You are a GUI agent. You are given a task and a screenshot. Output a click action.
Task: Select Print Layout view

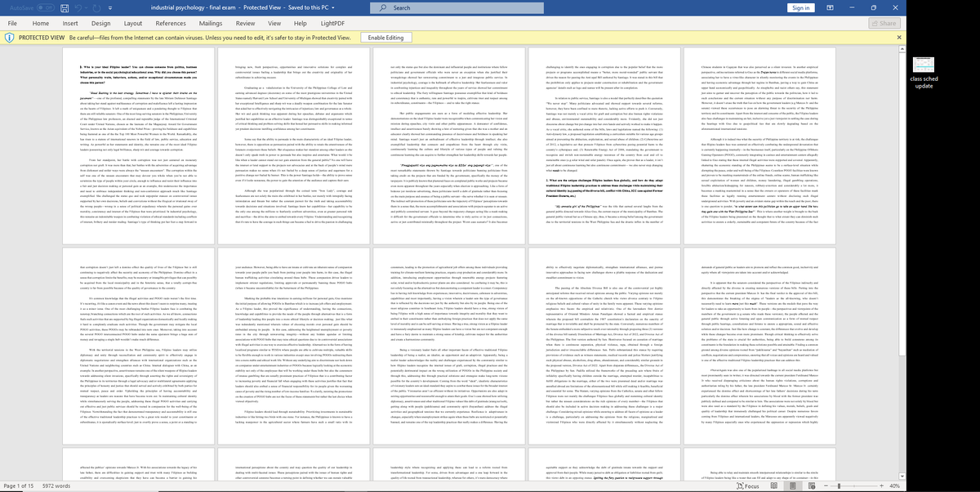(792, 485)
